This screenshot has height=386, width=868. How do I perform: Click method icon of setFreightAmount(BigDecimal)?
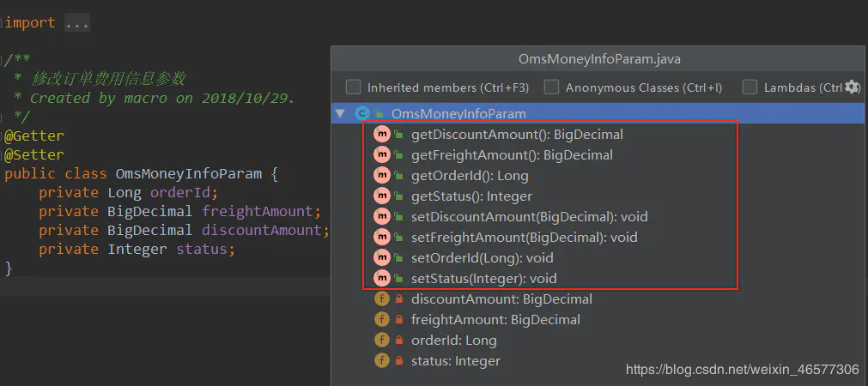pos(382,238)
